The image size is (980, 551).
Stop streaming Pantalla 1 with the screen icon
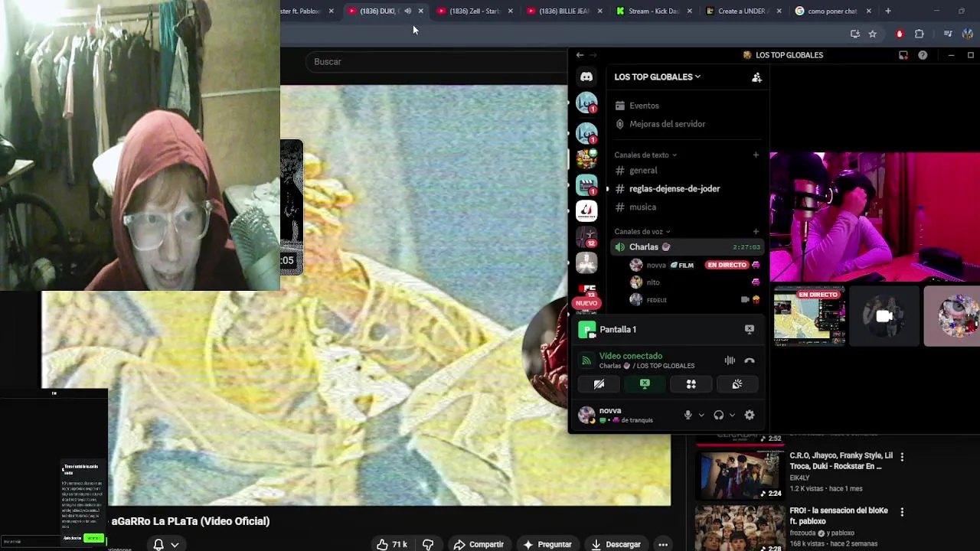click(x=749, y=329)
